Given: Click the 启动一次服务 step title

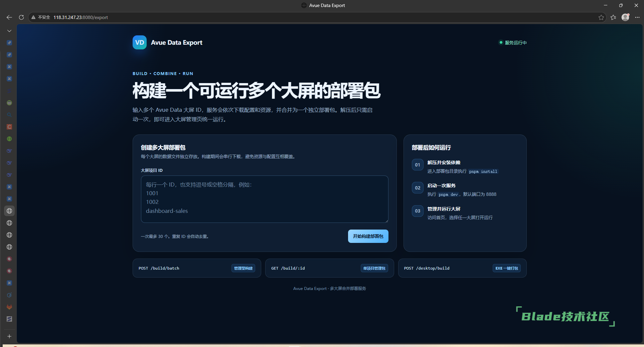Looking at the screenshot, I should (x=442, y=186).
